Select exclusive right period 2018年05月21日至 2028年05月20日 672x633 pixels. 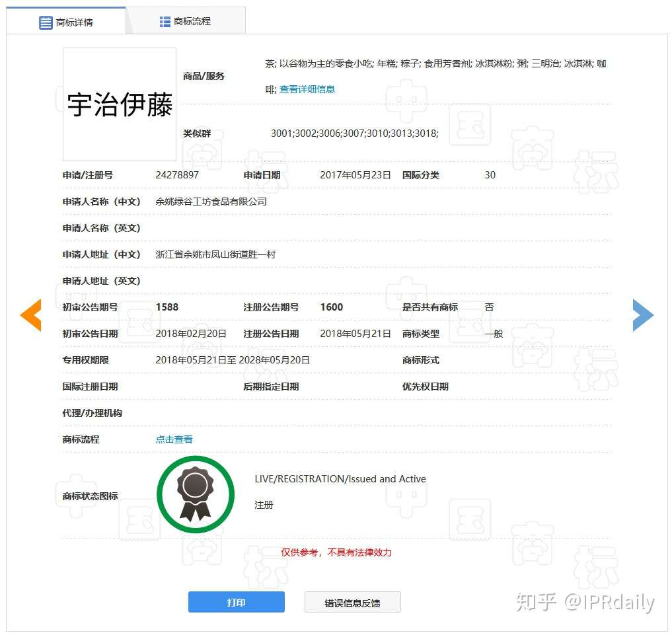click(233, 360)
